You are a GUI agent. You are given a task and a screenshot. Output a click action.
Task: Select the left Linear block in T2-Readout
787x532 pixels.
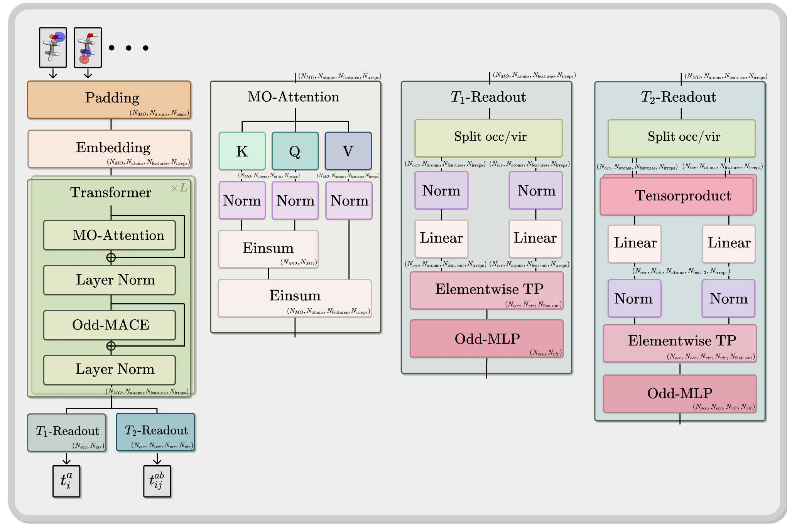(635, 244)
